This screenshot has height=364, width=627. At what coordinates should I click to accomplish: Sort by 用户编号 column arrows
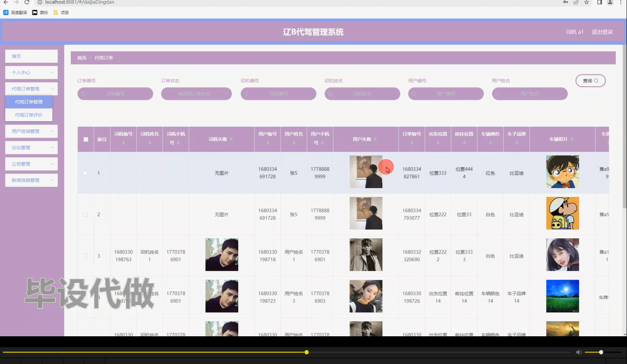pyautogui.click(x=268, y=143)
